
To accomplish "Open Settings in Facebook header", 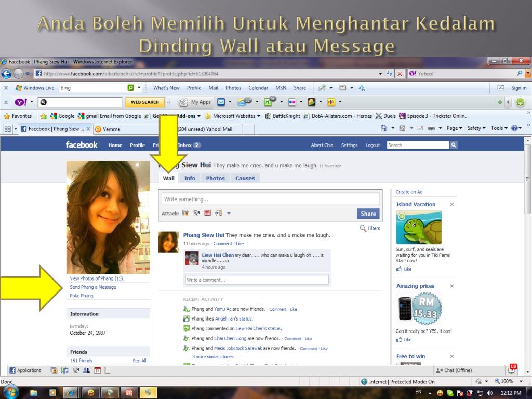I will coord(349,145).
